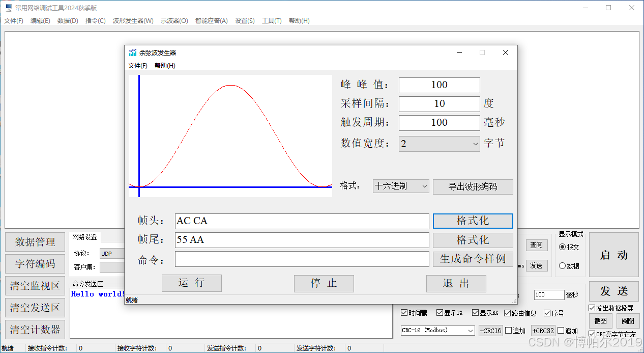
Task: Open the 设置(S) menu
Action: [245, 21]
